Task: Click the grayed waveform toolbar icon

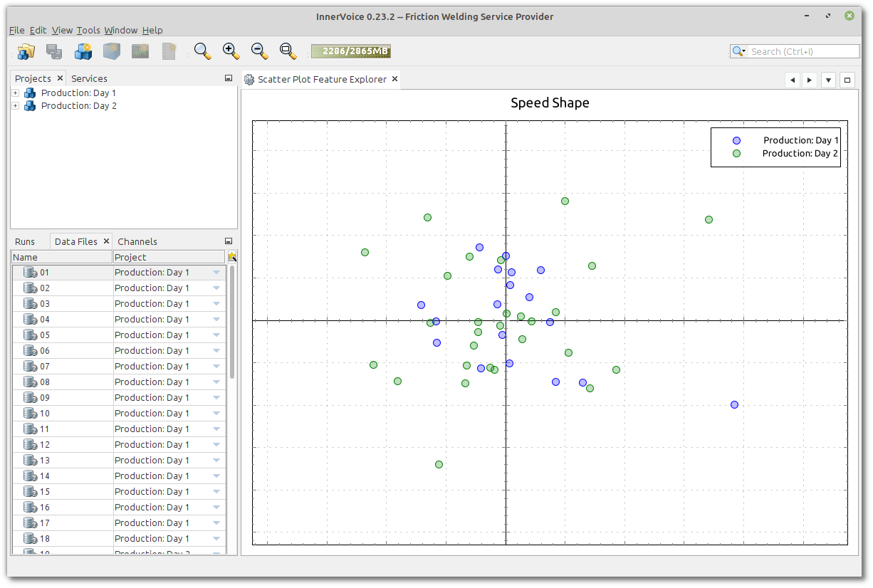Action: pyautogui.click(x=140, y=51)
